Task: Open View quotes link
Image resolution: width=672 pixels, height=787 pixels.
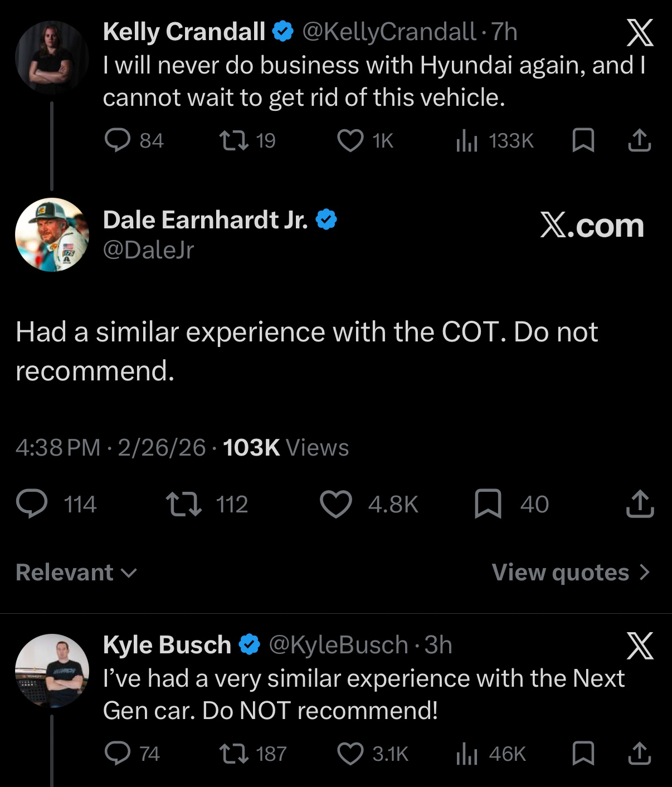Action: (571, 573)
